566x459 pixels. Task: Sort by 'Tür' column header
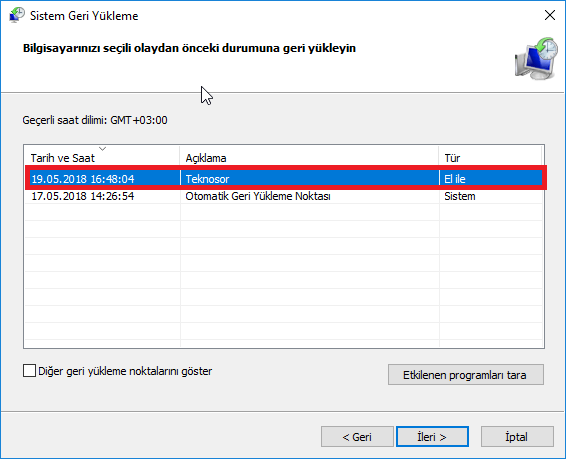491,157
